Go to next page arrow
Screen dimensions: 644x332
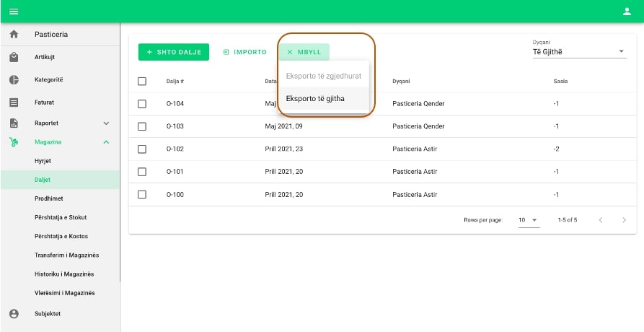tap(624, 219)
